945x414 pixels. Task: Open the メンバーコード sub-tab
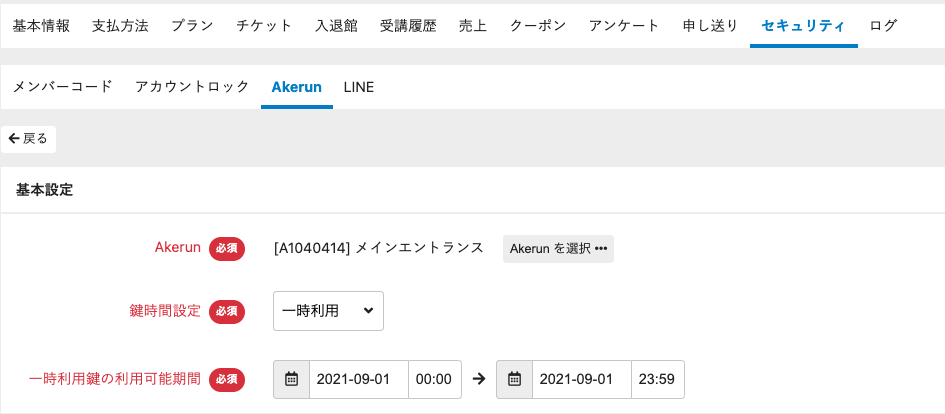[63, 87]
